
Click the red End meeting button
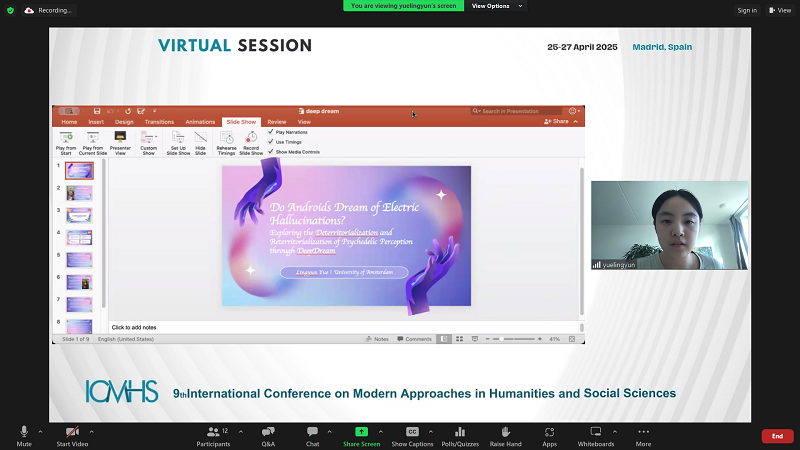pos(777,436)
